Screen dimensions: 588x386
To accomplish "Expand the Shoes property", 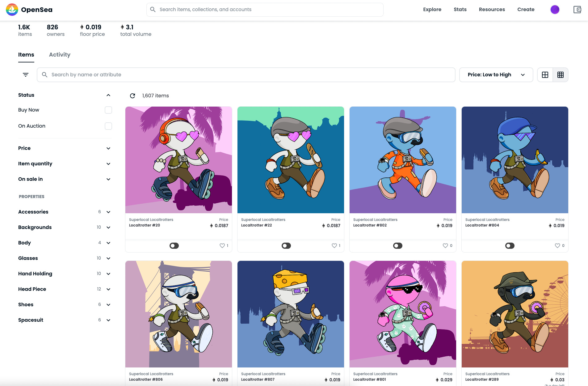I will tap(108, 305).
